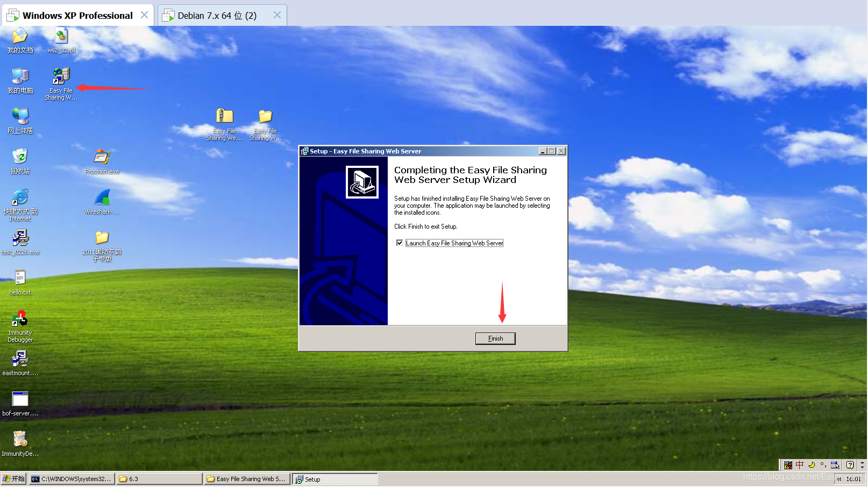The width and height of the screenshot is (868, 487).
Task: Click the Finish button in Setup wizard
Action: 495,338
